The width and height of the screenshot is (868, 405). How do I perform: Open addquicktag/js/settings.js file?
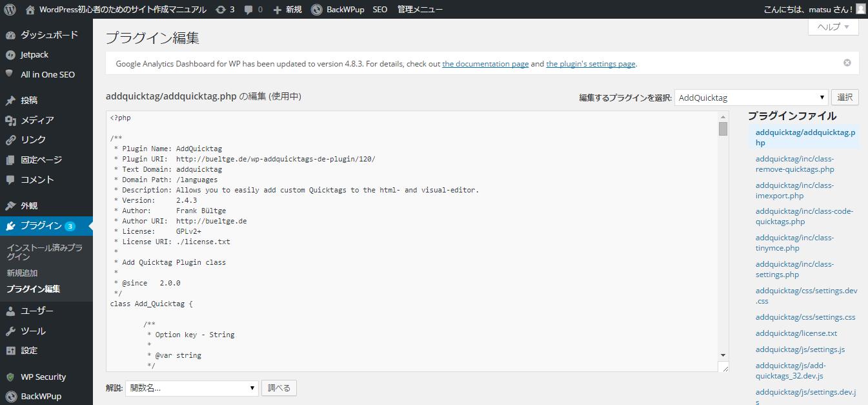[x=800, y=349]
